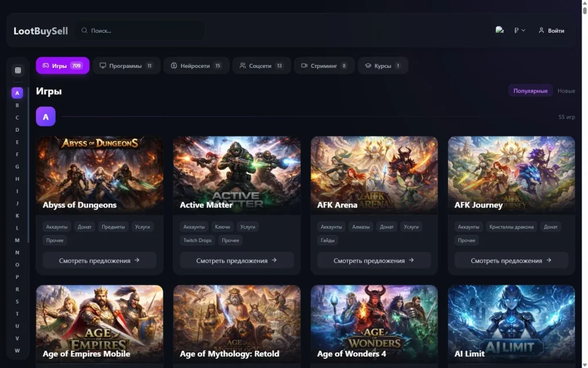Click the large A section header badge

(46, 116)
